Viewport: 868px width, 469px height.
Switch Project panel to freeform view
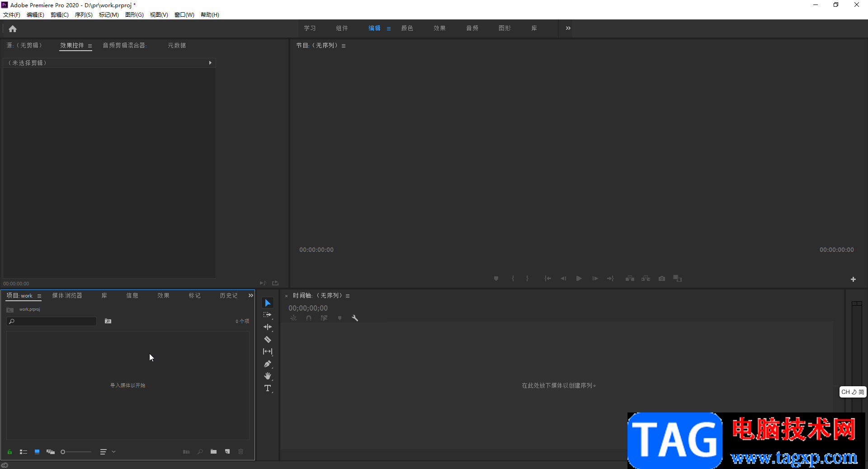tap(51, 451)
